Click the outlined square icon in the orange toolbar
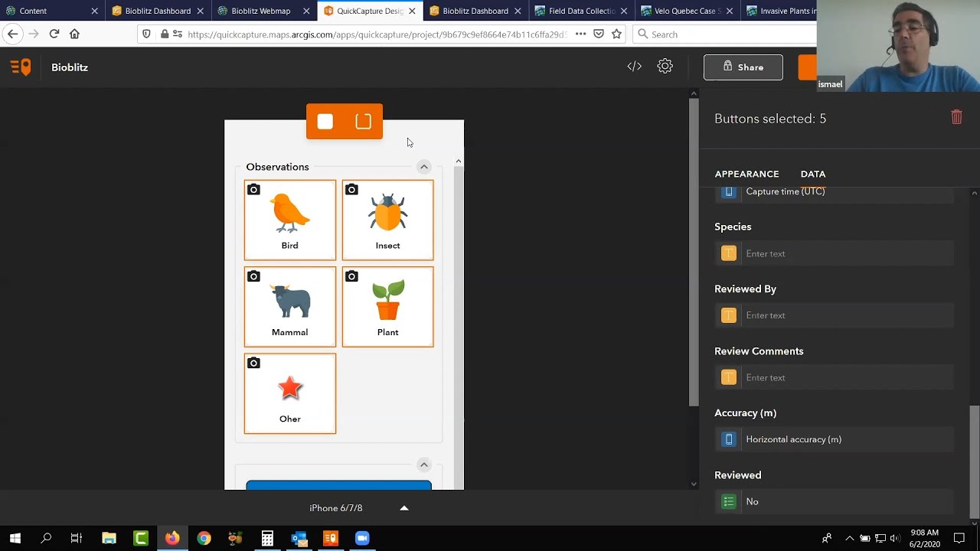 [x=364, y=122]
